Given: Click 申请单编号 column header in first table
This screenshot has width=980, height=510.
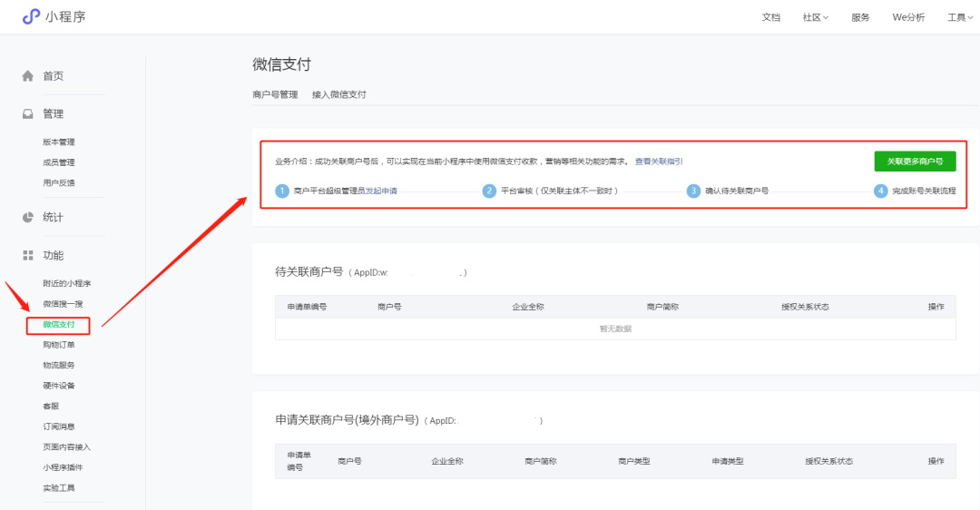Looking at the screenshot, I should [307, 307].
